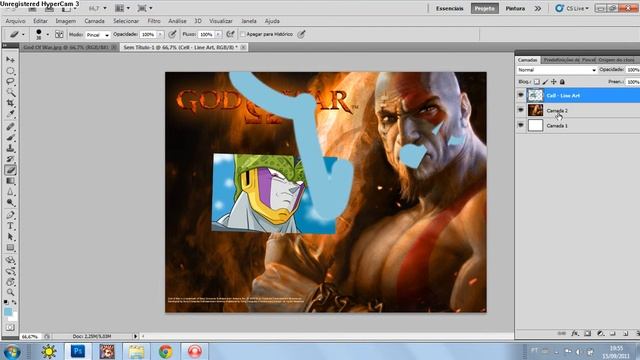Select the Dodge tool
Image resolution: width=640 pixels, height=360 pixels.
[10, 202]
